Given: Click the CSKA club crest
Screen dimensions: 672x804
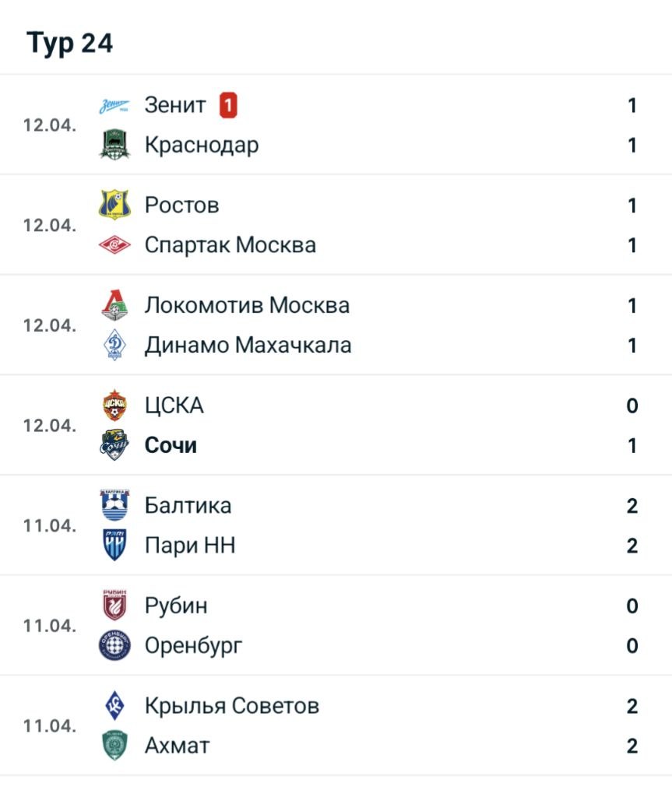Looking at the screenshot, I should (114, 406).
